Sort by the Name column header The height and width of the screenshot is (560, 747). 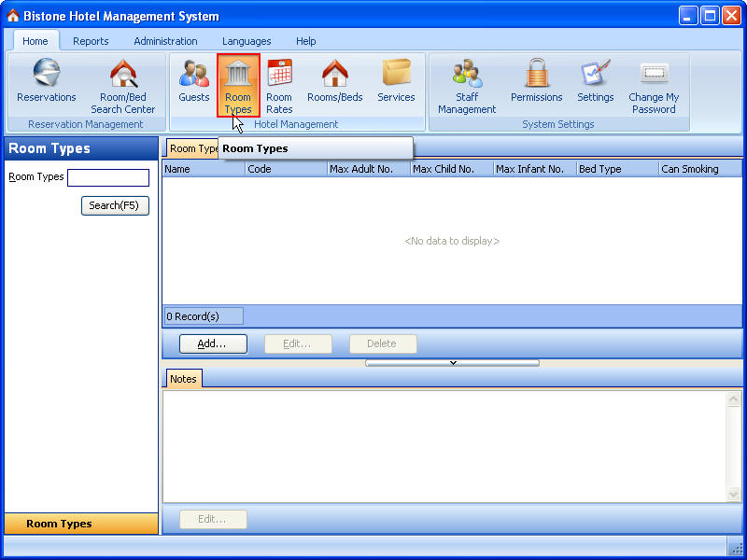tap(204, 169)
